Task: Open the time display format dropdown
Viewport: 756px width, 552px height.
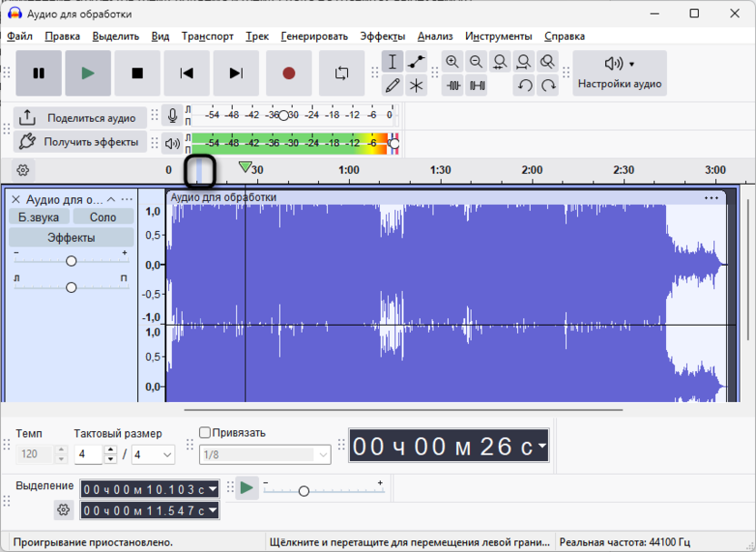Action: (542, 446)
